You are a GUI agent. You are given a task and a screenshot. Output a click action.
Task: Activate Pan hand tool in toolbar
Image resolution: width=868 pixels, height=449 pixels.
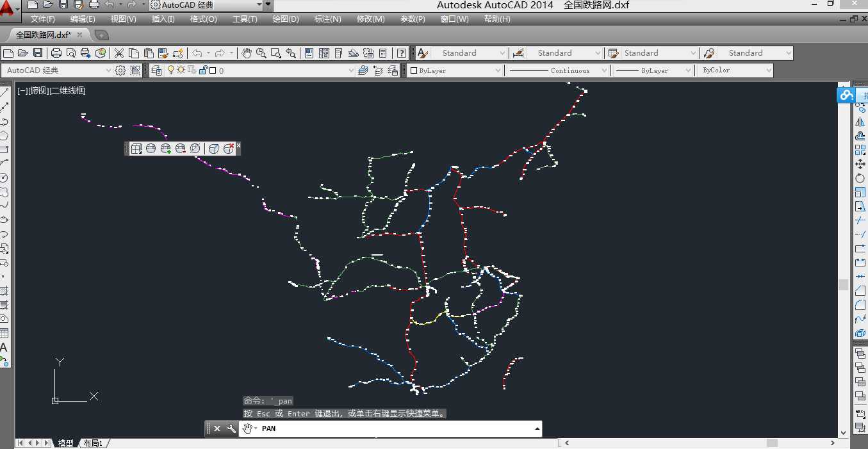click(x=247, y=53)
